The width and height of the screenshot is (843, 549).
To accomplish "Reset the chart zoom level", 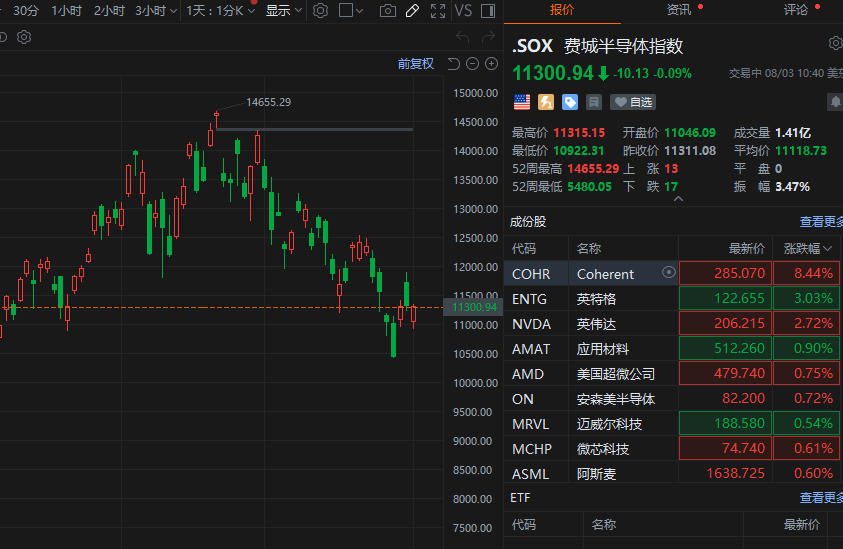I will point(453,64).
